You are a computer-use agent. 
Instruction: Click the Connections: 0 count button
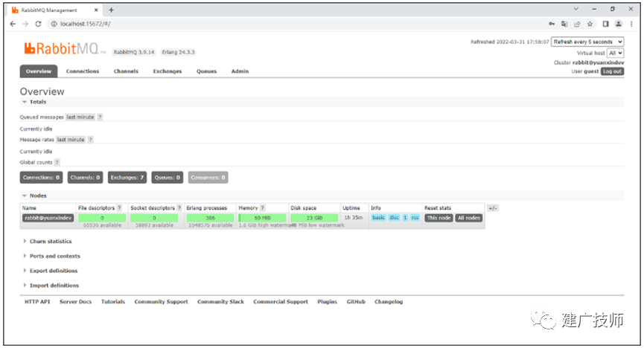coord(41,178)
